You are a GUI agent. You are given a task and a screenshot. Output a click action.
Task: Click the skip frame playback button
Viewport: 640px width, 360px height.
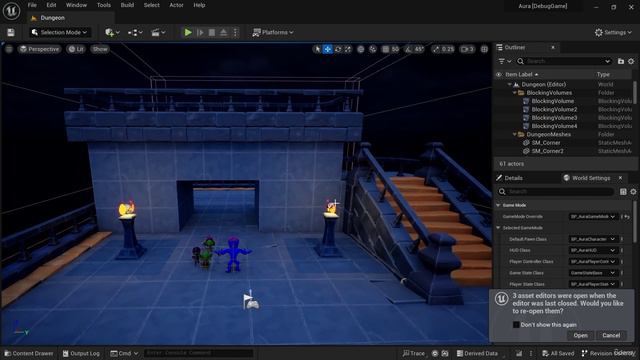coord(200,32)
